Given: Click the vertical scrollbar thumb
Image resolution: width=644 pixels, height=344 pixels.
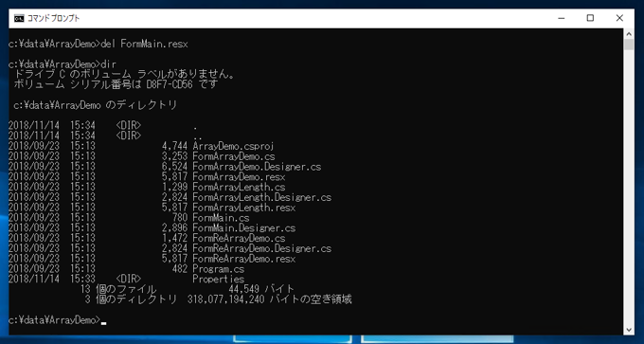Looking at the screenshot, I should (x=629, y=45).
